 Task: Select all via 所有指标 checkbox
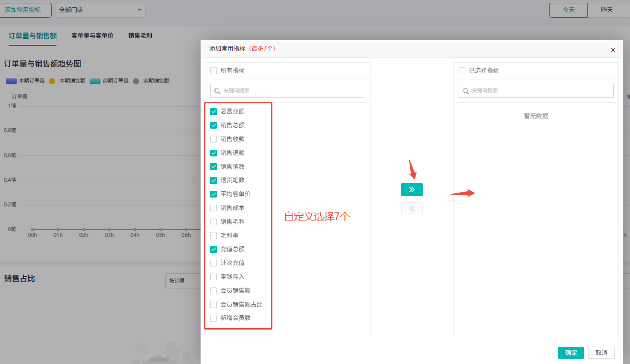coord(214,71)
